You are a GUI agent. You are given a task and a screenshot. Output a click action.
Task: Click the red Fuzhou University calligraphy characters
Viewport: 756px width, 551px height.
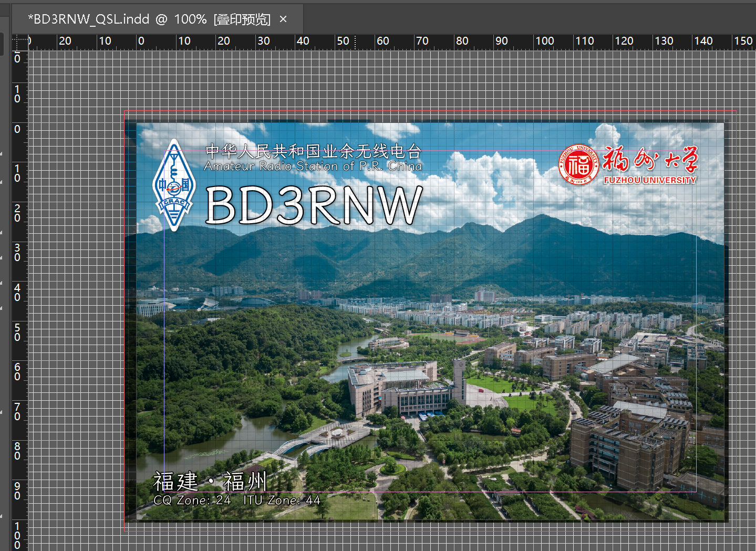click(x=650, y=160)
